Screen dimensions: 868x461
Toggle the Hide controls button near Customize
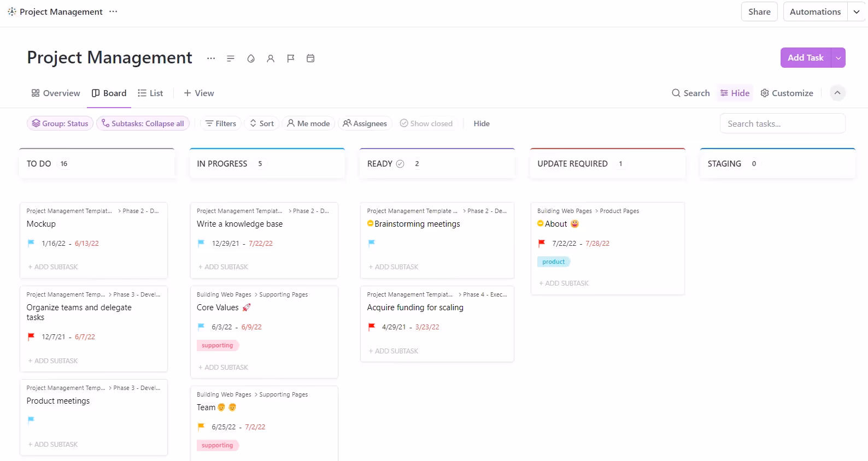click(735, 93)
